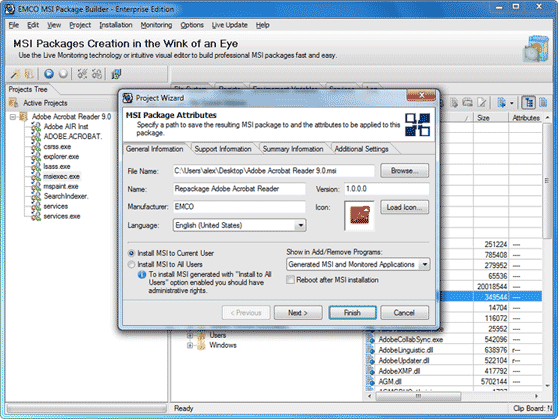The width and height of the screenshot is (558, 419).
Task: Click the Next > button
Action: pyautogui.click(x=298, y=313)
